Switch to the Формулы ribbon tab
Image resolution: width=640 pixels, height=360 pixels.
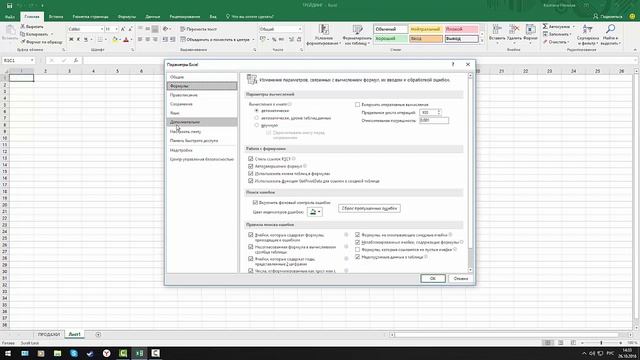point(127,17)
